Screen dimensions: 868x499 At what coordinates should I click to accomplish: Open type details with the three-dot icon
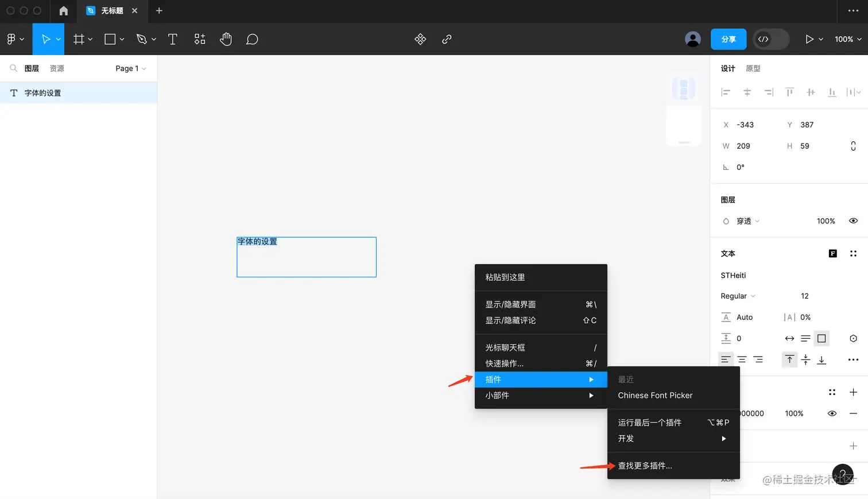(x=853, y=360)
